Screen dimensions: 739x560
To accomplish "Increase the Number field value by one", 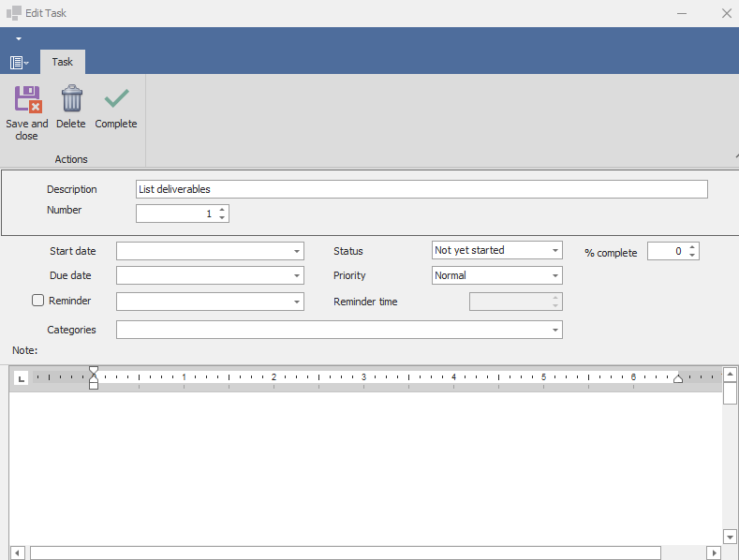I will 222,210.
